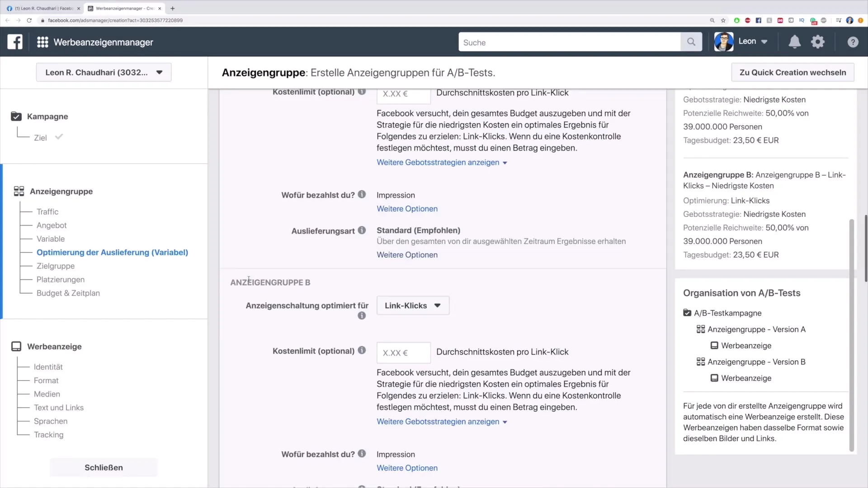Click the help question mark icon
Image resolution: width=868 pixels, height=488 pixels.
pos(854,42)
